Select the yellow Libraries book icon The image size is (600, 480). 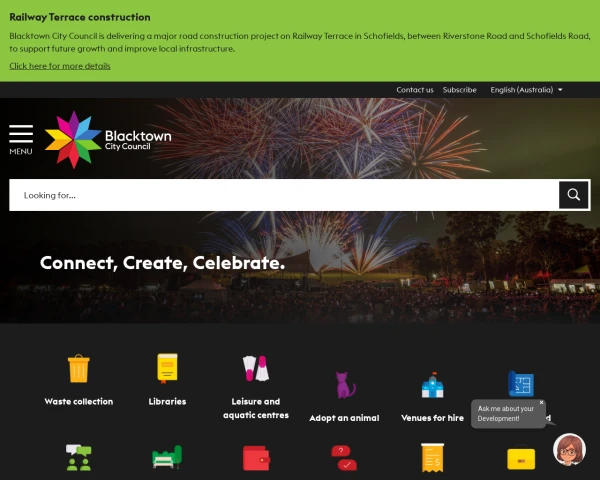click(167, 368)
